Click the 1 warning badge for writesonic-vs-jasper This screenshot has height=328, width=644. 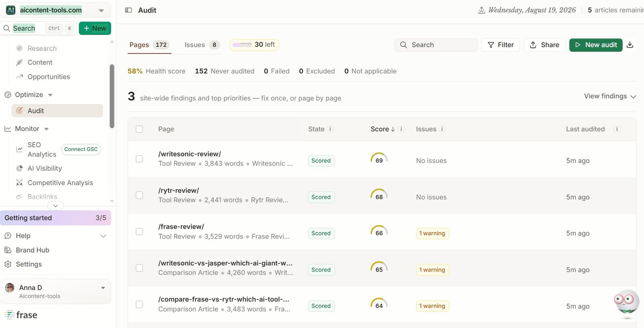(432, 270)
